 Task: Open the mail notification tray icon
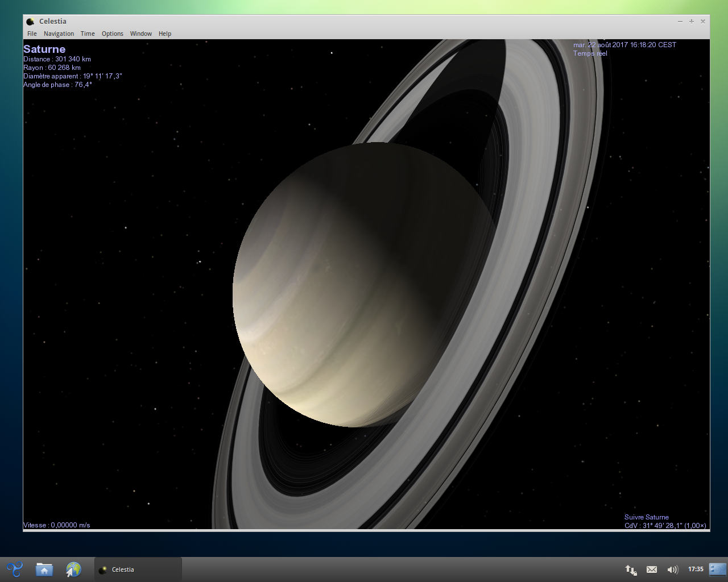tap(652, 569)
